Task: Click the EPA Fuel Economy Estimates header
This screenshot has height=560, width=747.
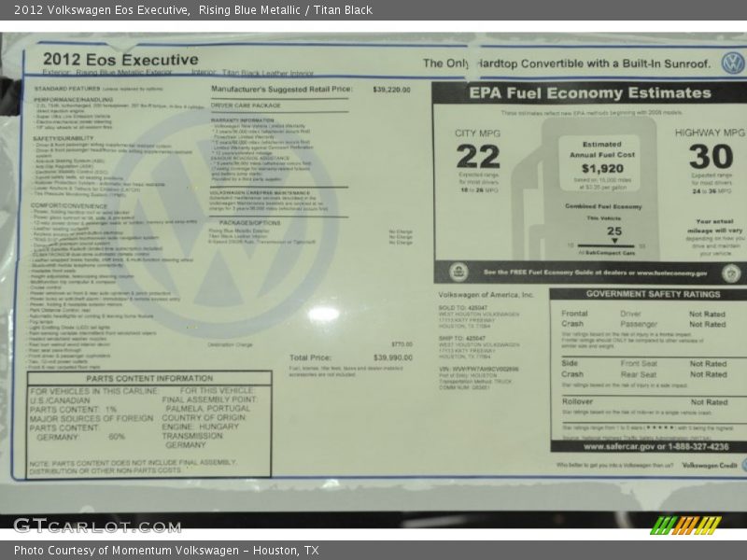Action: click(x=589, y=93)
